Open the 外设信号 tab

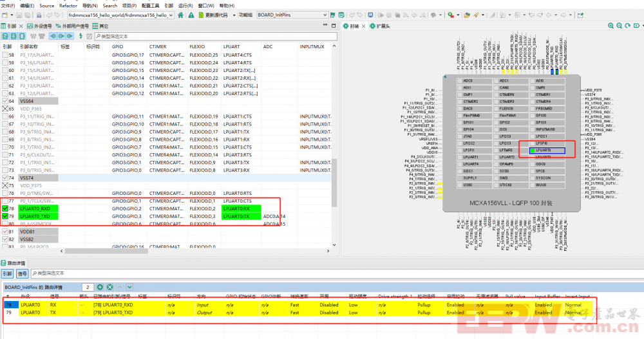coord(40,26)
